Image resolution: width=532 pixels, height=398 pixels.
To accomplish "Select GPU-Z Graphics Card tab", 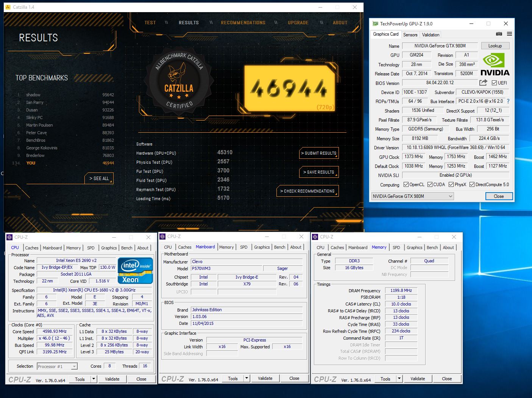I will click(385, 34).
